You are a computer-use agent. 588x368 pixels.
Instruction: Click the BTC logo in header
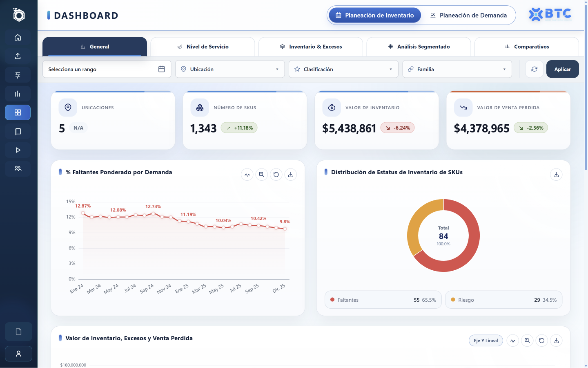(550, 14)
